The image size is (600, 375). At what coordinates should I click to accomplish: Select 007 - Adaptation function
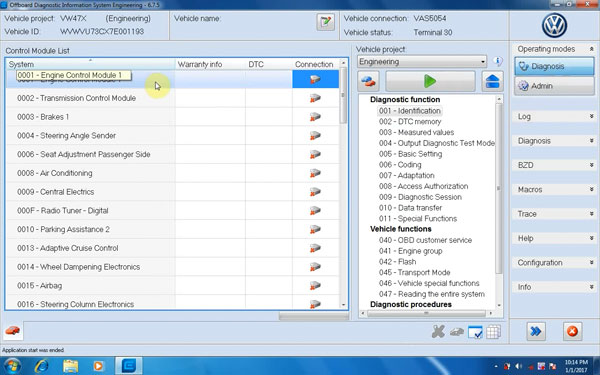pos(406,175)
